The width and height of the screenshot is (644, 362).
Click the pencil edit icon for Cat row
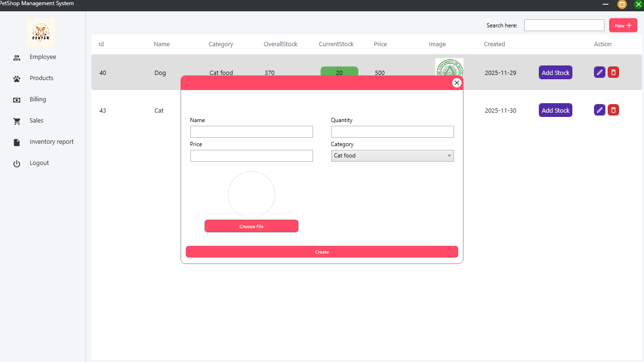point(600,110)
